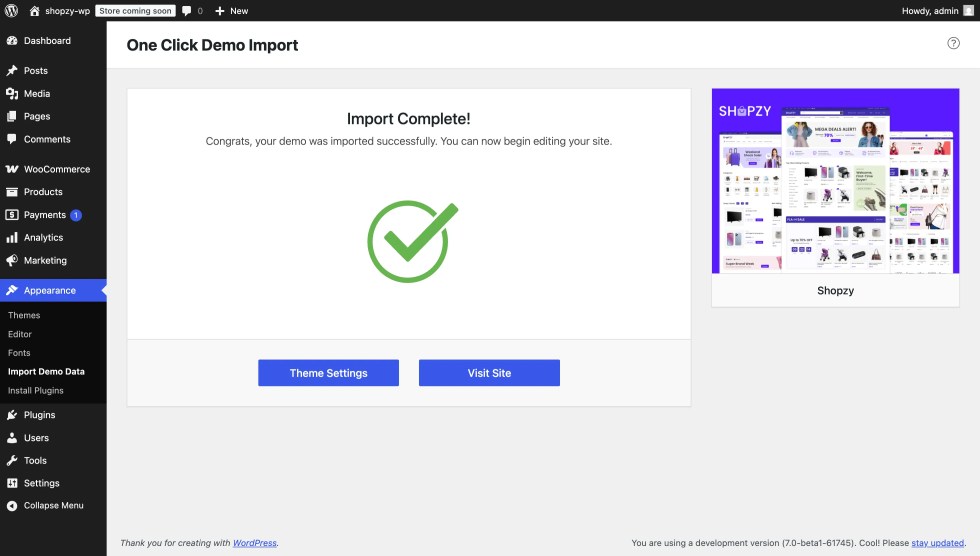This screenshot has height=556, width=980.
Task: Open the Marketing menu label
Action: [45, 261]
